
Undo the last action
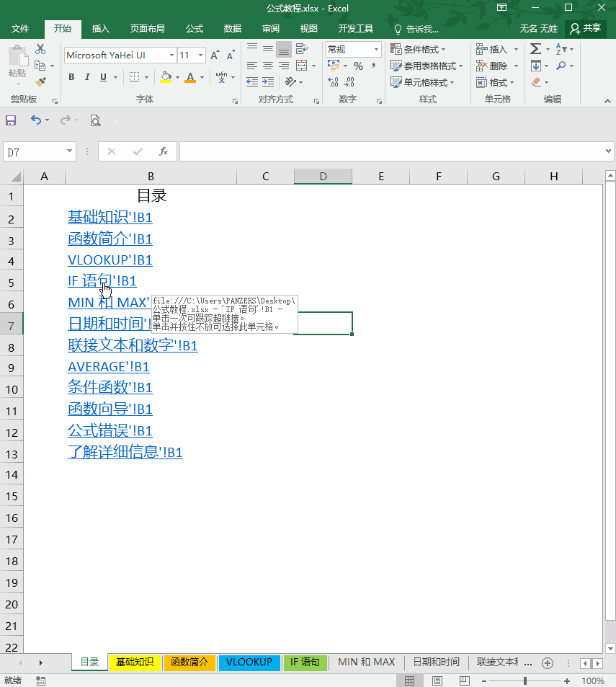[36, 120]
